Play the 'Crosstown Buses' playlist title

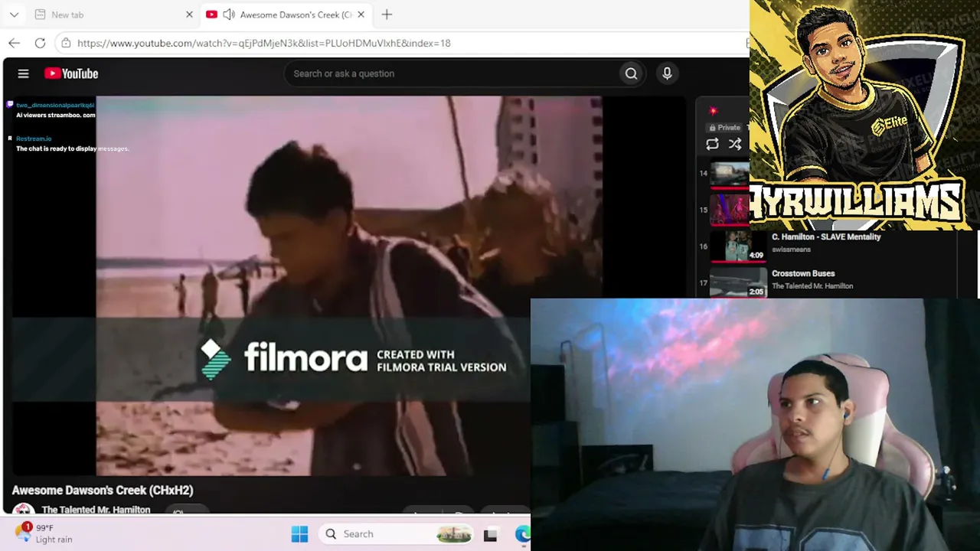click(803, 273)
